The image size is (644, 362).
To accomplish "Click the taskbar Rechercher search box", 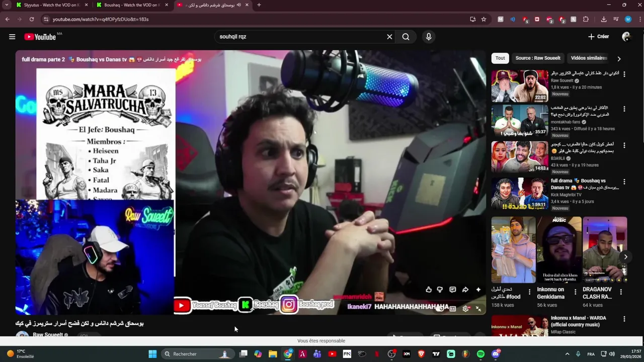I will [197, 354].
